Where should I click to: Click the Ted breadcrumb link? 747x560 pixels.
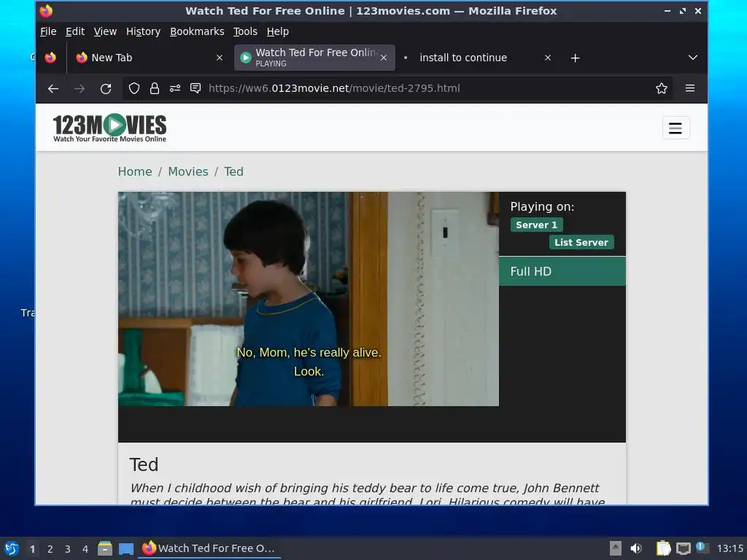tap(233, 171)
